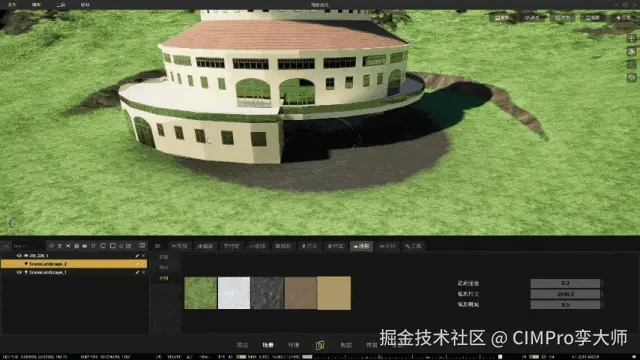Click the list icon left of the tool tabs

click(x=158, y=246)
